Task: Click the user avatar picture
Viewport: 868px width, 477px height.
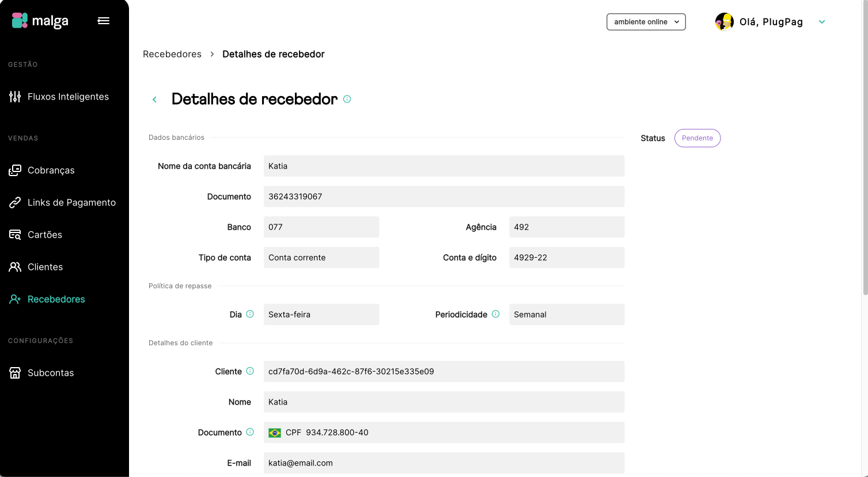Action: pos(724,22)
